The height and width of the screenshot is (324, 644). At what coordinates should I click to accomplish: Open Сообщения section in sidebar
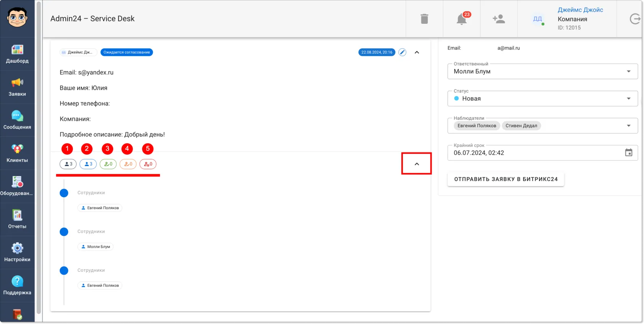tap(17, 120)
